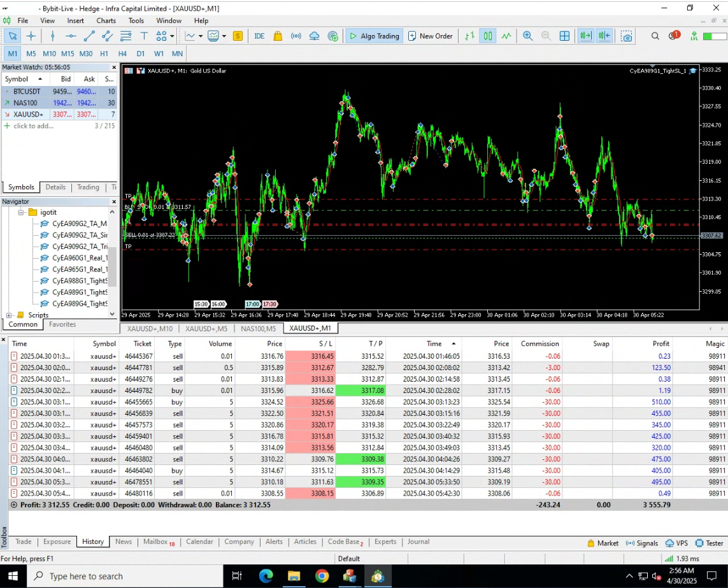Toggle Algo Trading on or off
This screenshot has width=728, height=588.
tap(374, 36)
